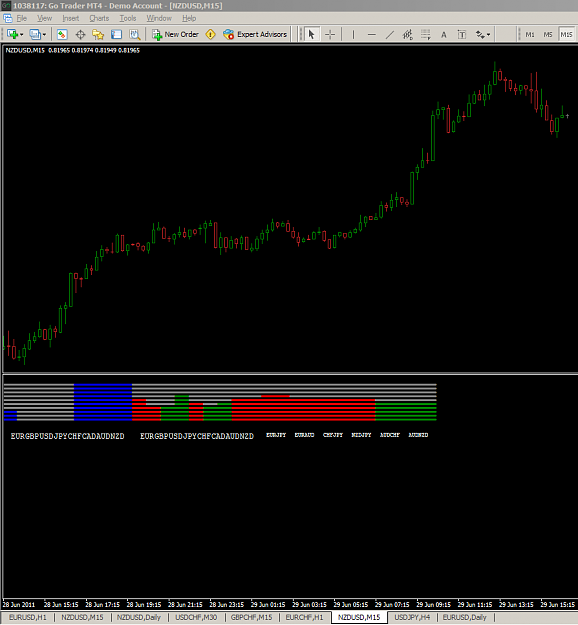This screenshot has height=625, width=578.
Task: Open the File menu
Action: pyautogui.click(x=22, y=18)
